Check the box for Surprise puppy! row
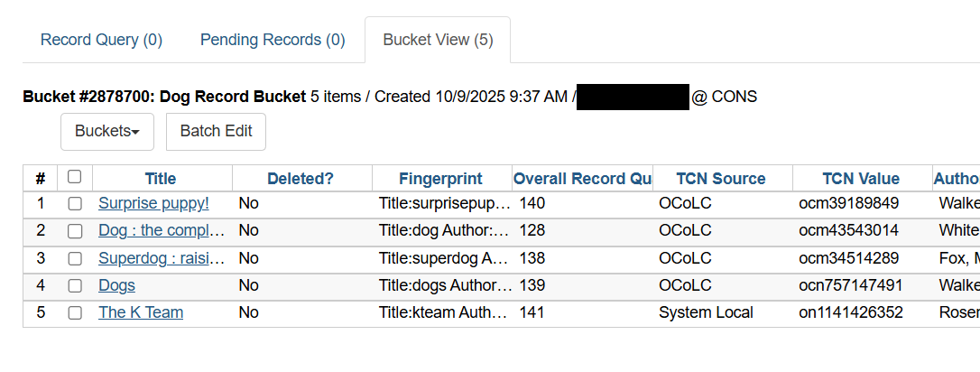The image size is (980, 372). click(75, 204)
